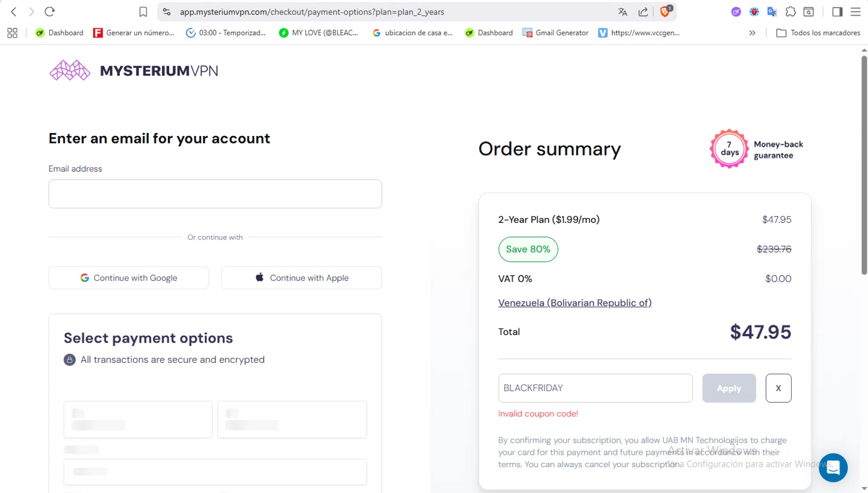The image size is (868, 493).
Task: Open Brave Shields lion icon
Action: coord(665,11)
